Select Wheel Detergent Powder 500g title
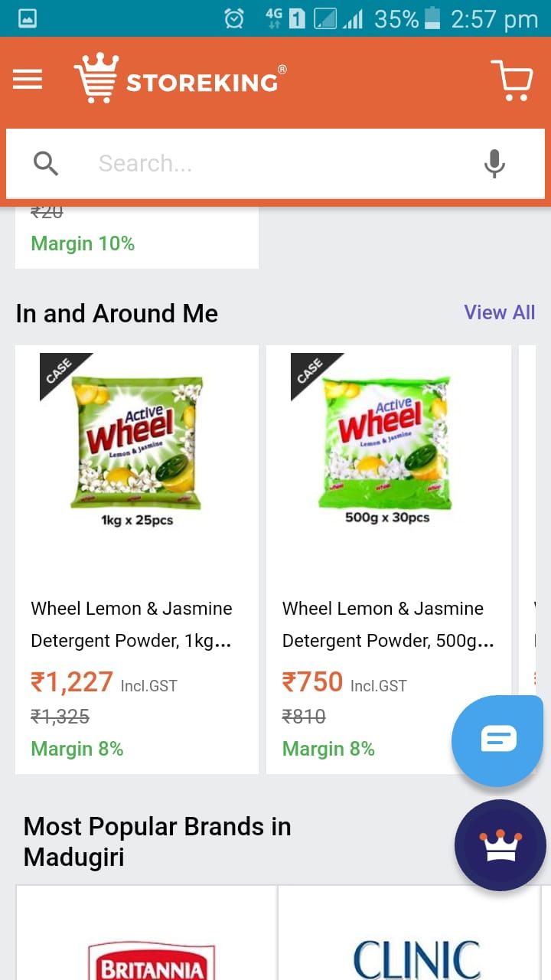Viewport: 551px width, 980px height. (387, 624)
